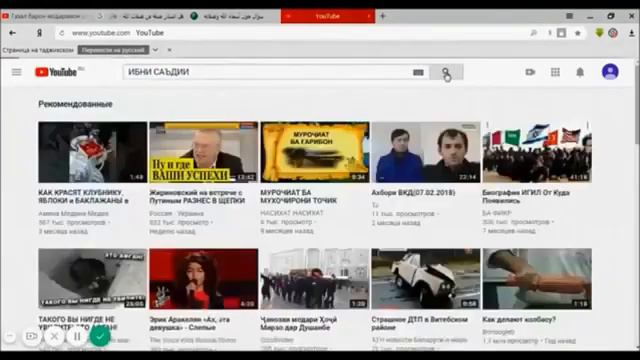Open the YouTube hamburger guide menu
The height and width of the screenshot is (360, 640).
(16, 72)
